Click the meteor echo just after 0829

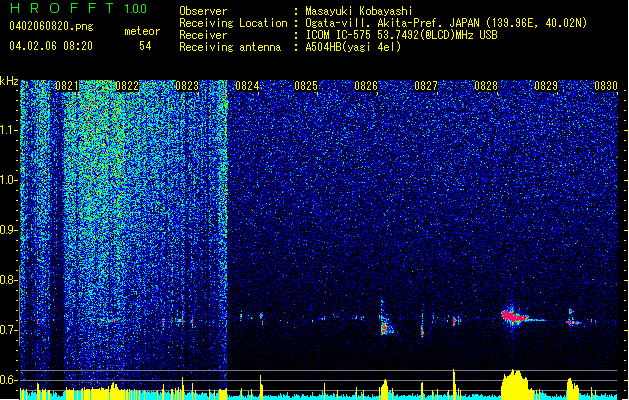tap(574, 317)
